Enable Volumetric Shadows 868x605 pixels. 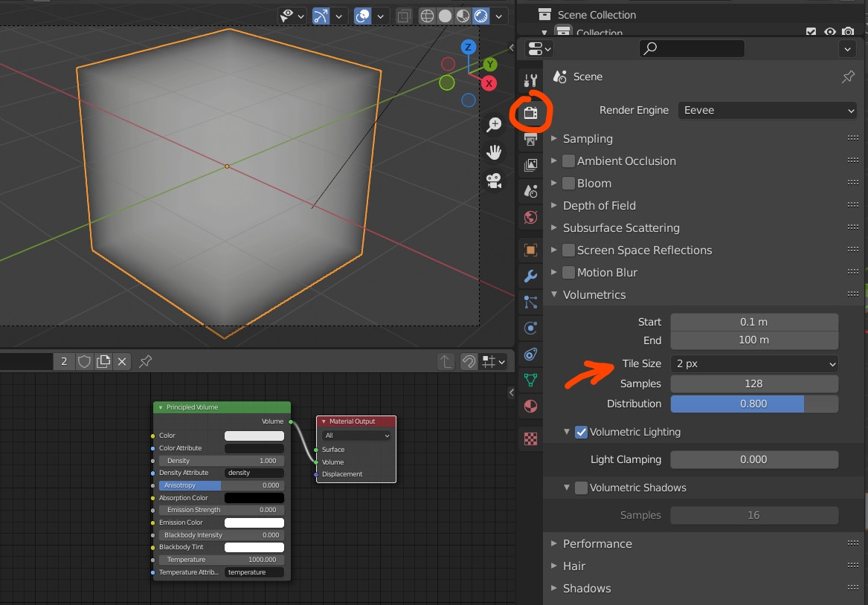(x=581, y=488)
